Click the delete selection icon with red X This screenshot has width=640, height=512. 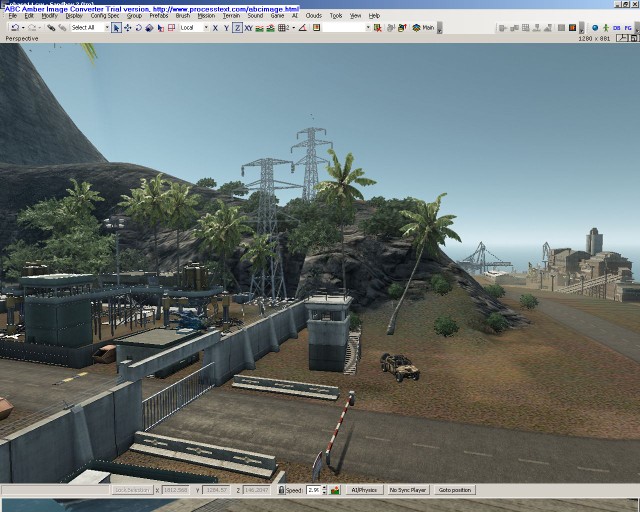tap(378, 28)
